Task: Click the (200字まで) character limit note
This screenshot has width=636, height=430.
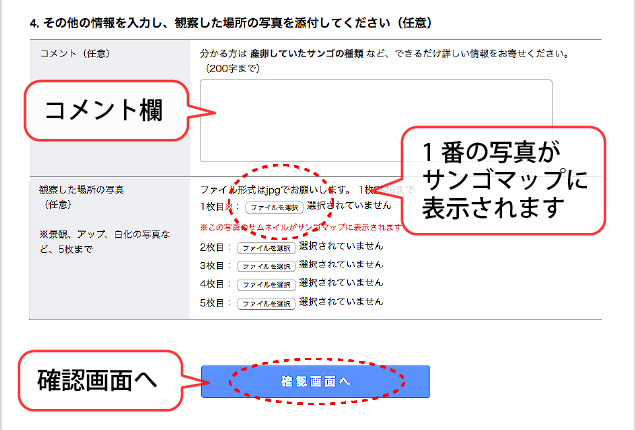Action: point(231,68)
